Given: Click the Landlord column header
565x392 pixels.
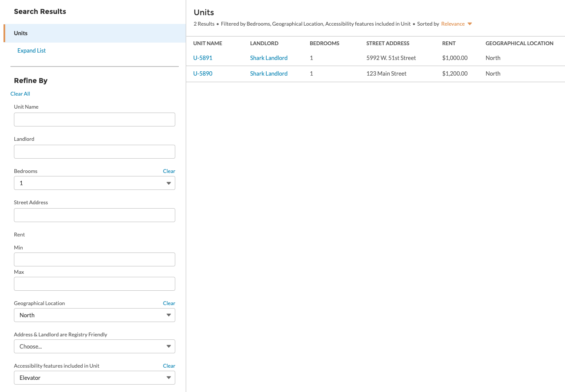Looking at the screenshot, I should coord(264,43).
